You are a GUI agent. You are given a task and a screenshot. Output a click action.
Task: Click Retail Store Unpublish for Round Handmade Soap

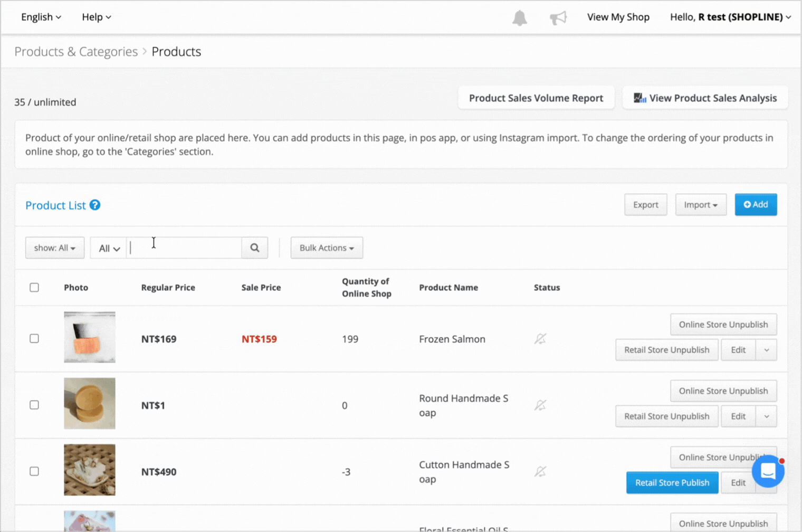(667, 416)
